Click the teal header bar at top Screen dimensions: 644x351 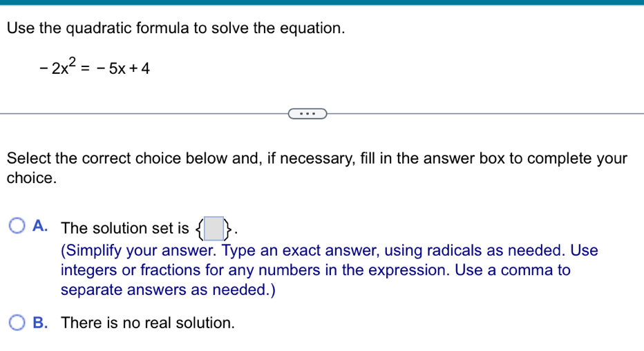(322, 3)
